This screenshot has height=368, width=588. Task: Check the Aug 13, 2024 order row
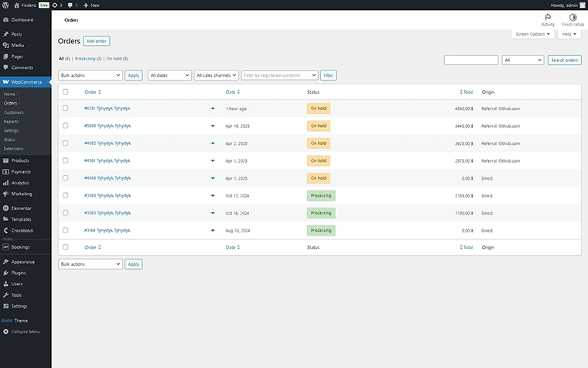point(65,230)
